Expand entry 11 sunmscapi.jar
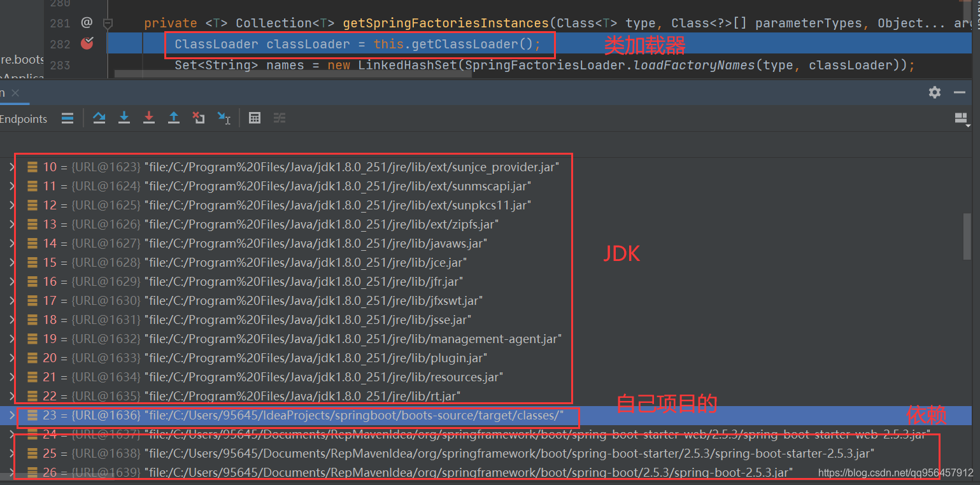This screenshot has height=485, width=980. (11, 186)
